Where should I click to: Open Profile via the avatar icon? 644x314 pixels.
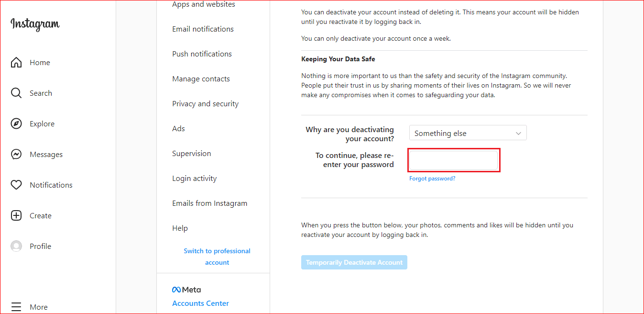pos(16,247)
